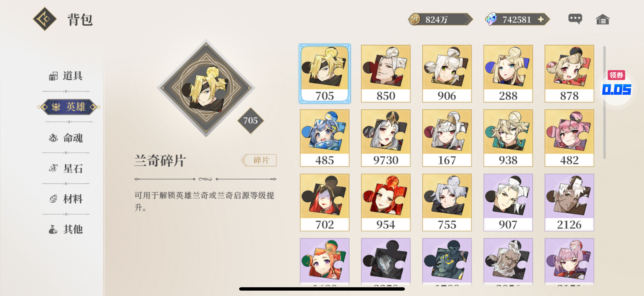Click the inventory grid vertical scrollbar
The width and height of the screenshot is (644, 296).
(x=604, y=102)
